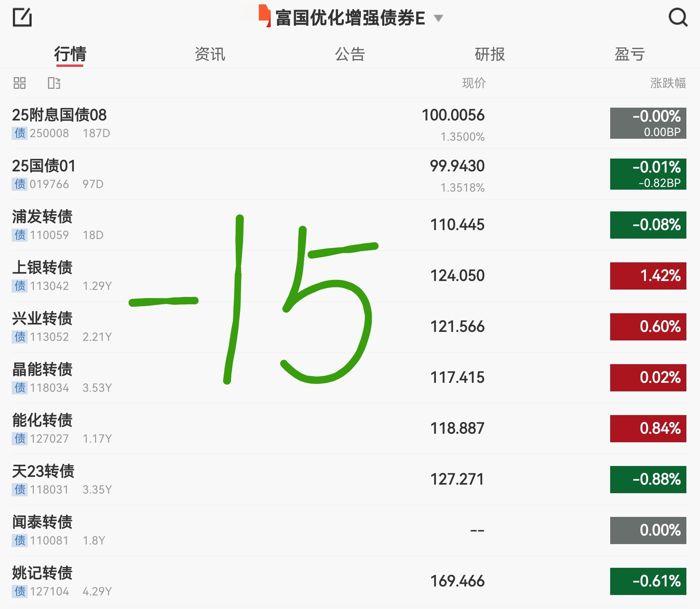
Task: Tap the edit watchlist icon
Action: [x=22, y=17]
